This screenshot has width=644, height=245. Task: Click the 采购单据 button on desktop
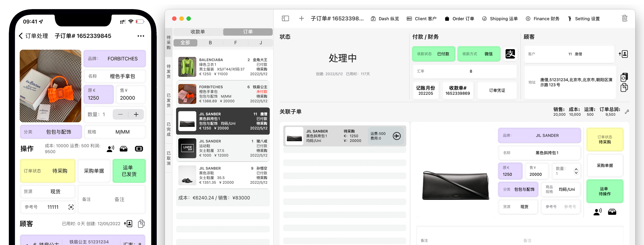click(x=605, y=165)
